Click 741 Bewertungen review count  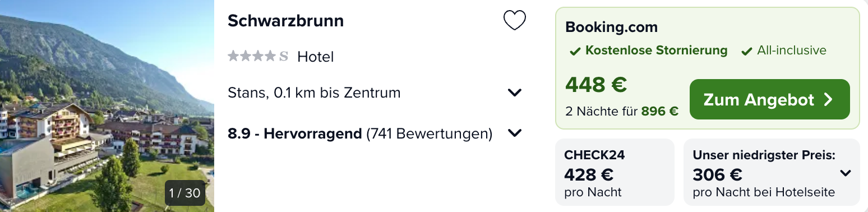click(430, 134)
